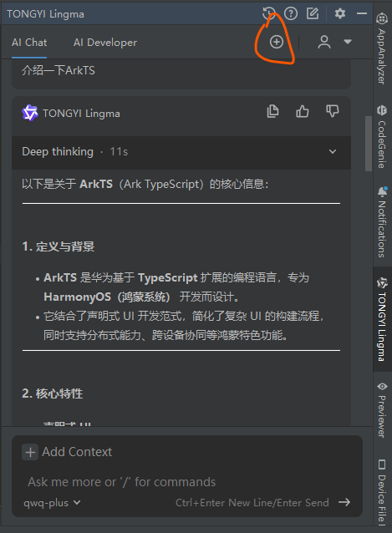
Task: Click the TONGYI Lingma logo in reply
Action: point(30,113)
